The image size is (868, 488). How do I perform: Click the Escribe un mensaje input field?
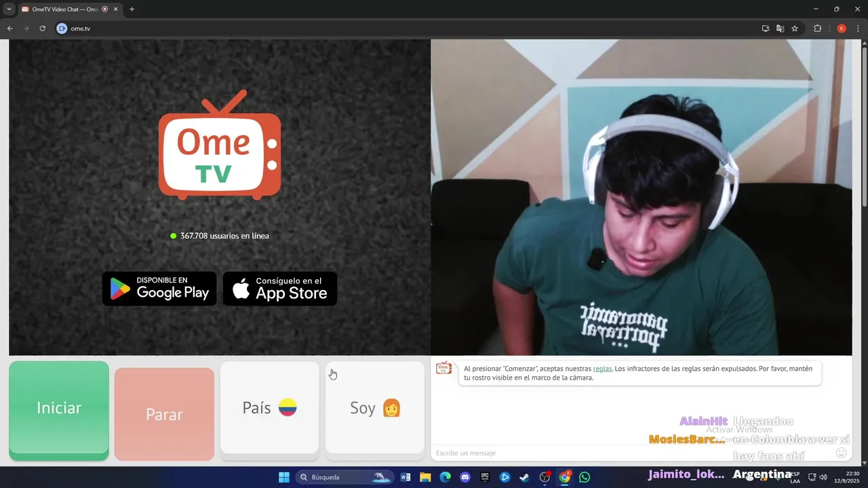[x=631, y=453]
